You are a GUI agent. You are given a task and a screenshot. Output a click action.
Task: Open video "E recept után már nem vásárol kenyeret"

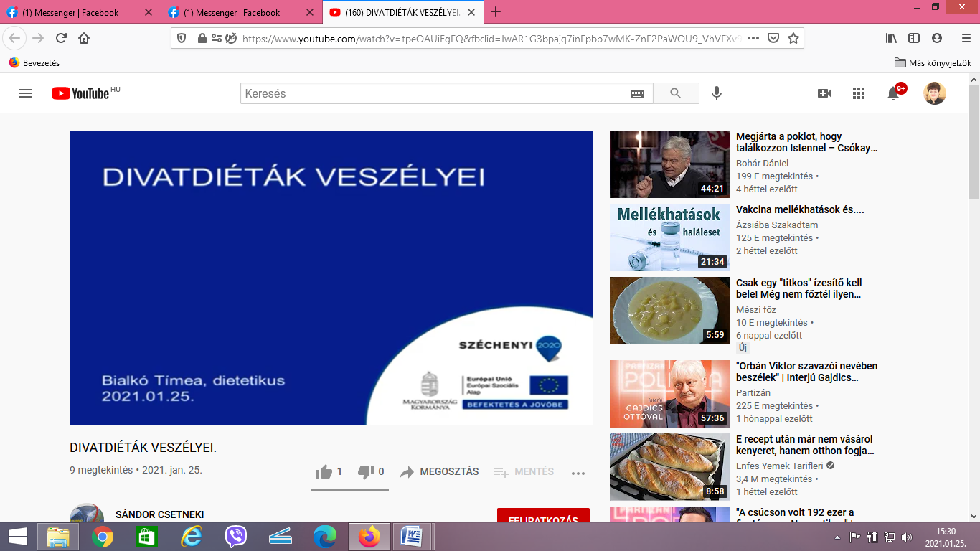click(x=805, y=445)
